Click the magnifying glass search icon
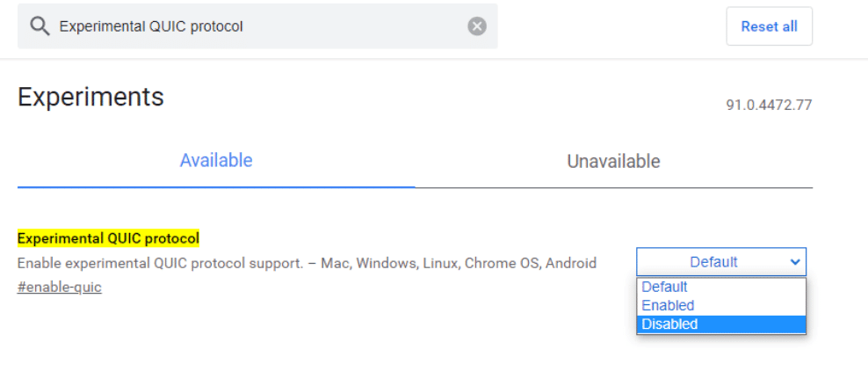Viewport: 868px width, 379px height. click(x=40, y=26)
